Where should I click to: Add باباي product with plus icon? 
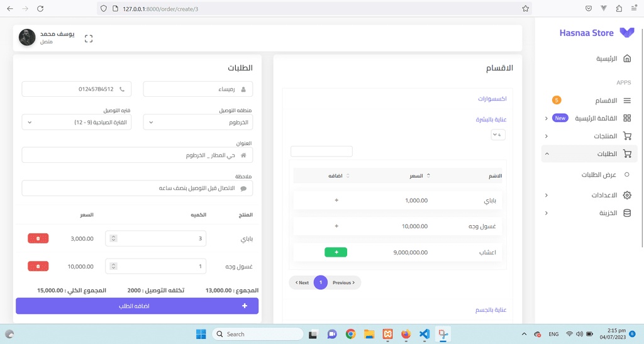[x=336, y=201]
